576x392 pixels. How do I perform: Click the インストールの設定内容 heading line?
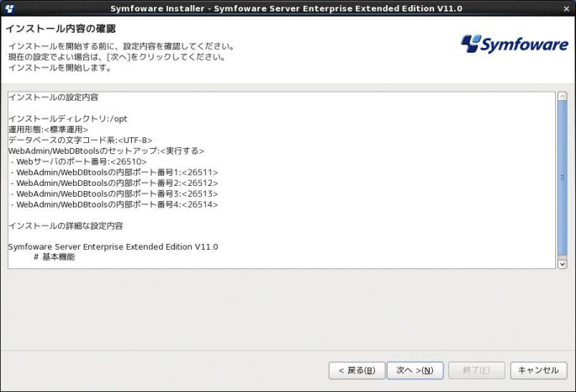[x=53, y=97]
